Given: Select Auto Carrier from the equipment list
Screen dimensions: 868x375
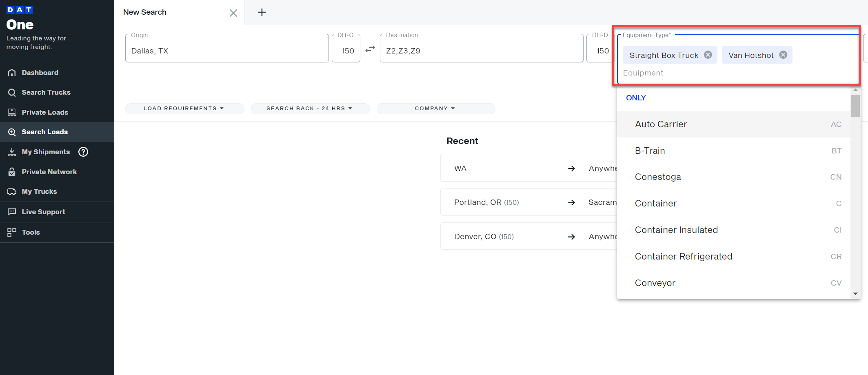Looking at the screenshot, I should 661,124.
